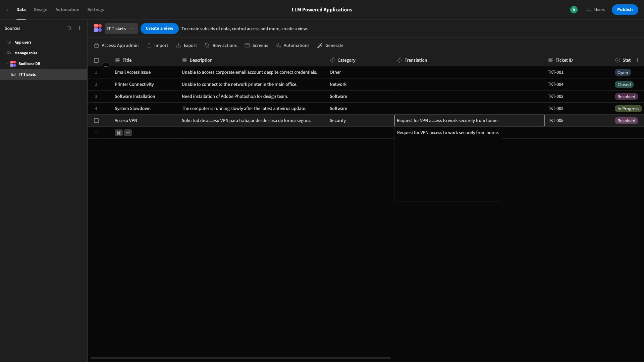
Task: Open Access: App admin lock setting
Action: coord(116,46)
